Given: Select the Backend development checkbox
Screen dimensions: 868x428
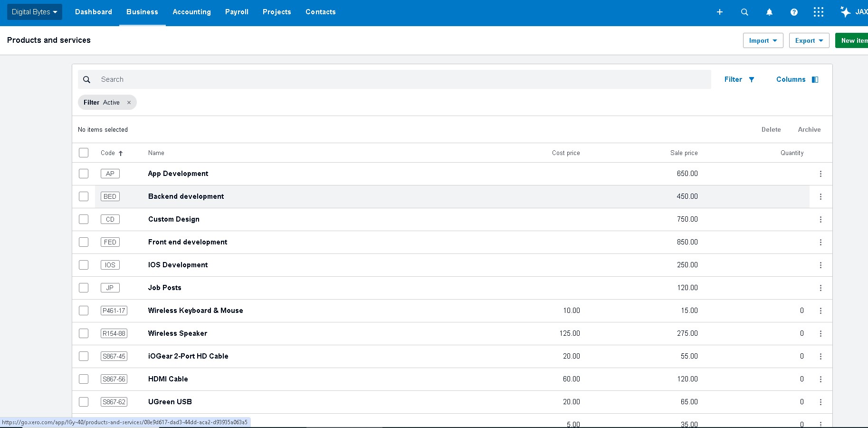Looking at the screenshot, I should coord(84,196).
